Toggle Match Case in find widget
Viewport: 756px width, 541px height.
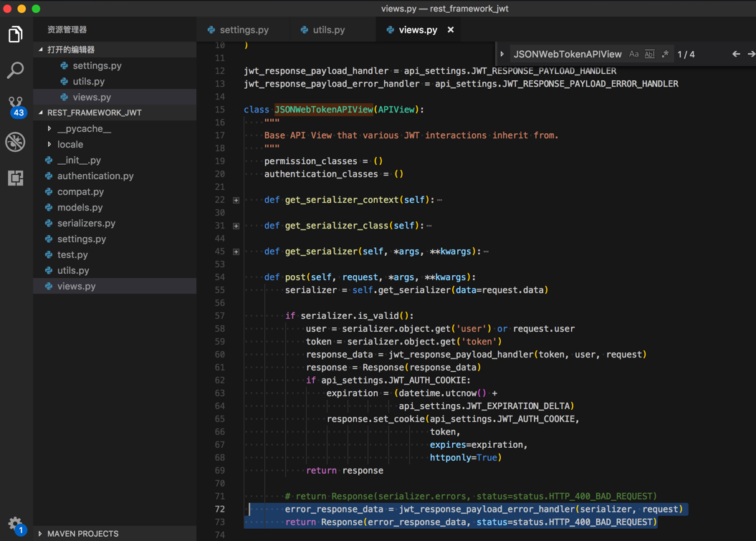coord(633,54)
